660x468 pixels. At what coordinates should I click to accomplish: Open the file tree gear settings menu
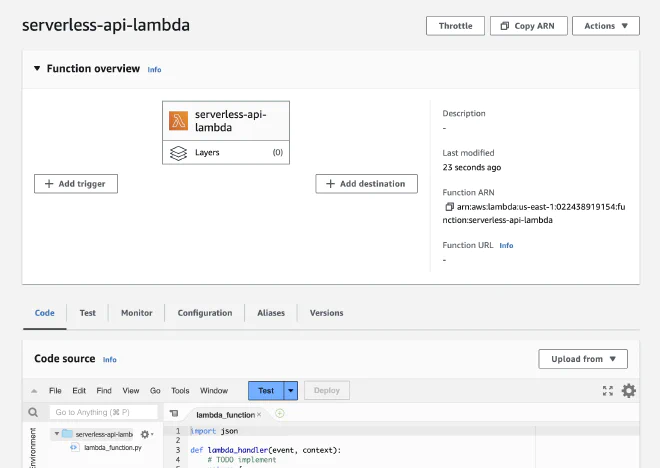146,434
